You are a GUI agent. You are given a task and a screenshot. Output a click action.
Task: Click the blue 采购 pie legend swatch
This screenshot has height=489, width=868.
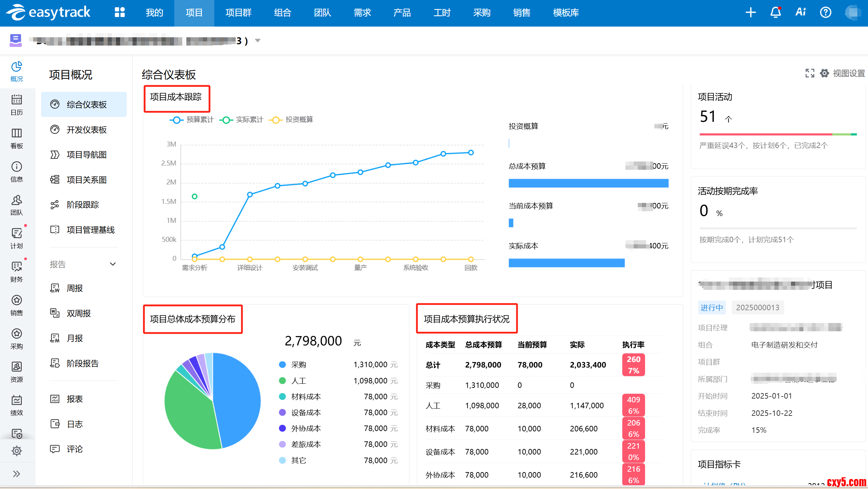pos(282,365)
